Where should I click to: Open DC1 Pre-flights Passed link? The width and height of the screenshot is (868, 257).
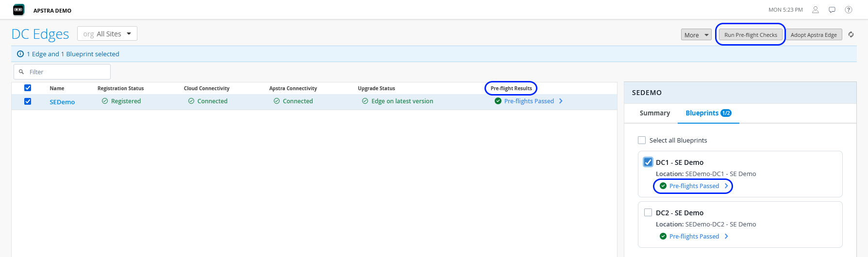click(x=694, y=186)
